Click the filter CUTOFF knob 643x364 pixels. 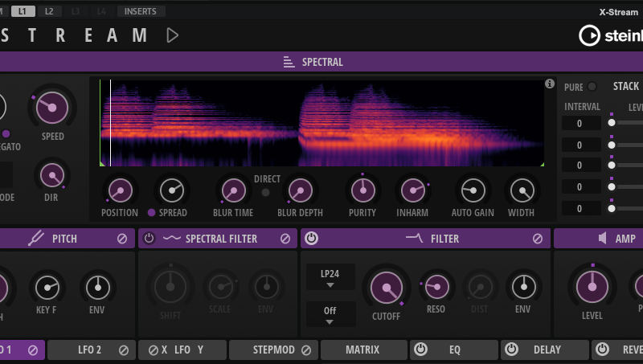pyautogui.click(x=386, y=287)
